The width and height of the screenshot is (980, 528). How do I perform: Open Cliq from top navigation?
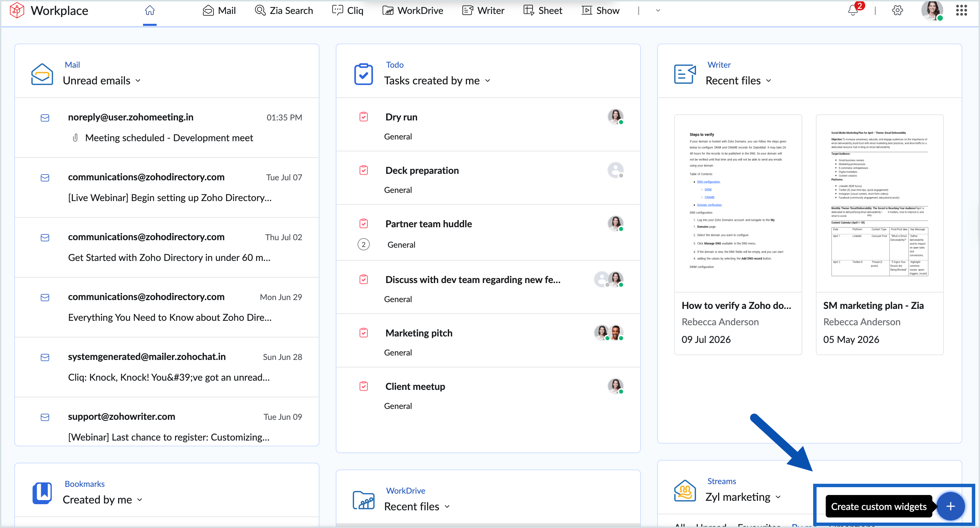[348, 11]
